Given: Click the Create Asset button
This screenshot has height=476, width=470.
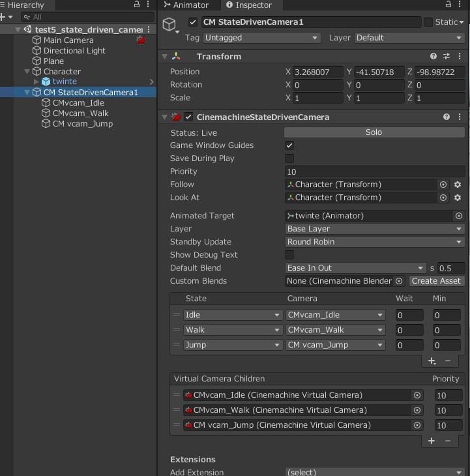Looking at the screenshot, I should point(436,281).
